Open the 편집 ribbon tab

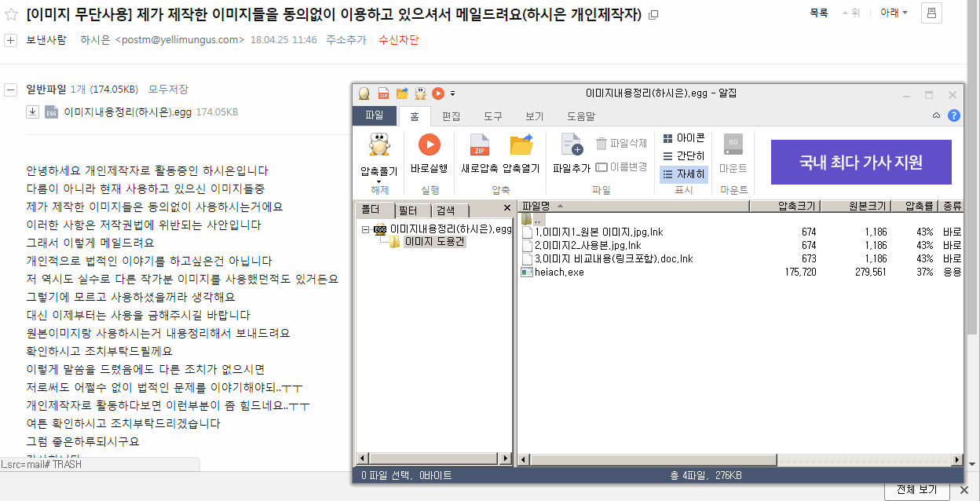pos(452,116)
